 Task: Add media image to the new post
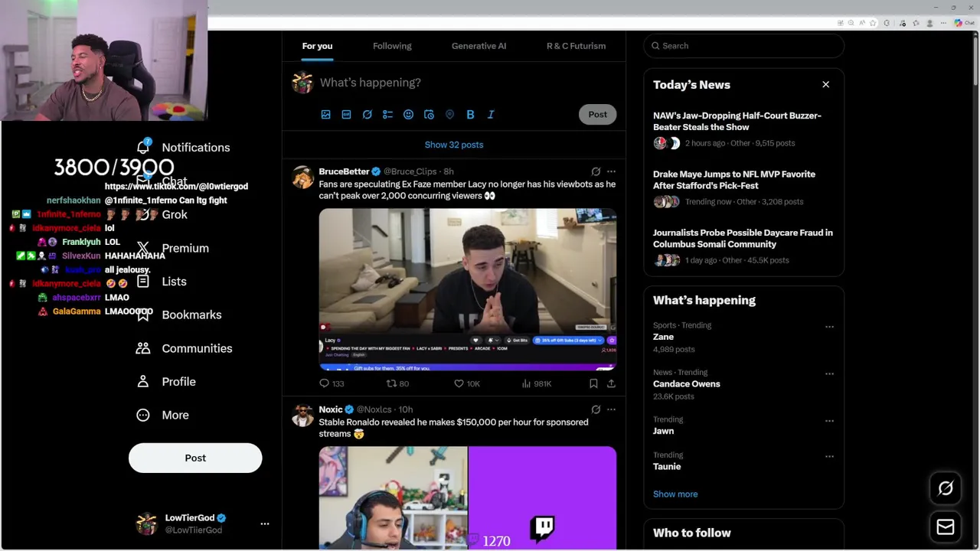click(325, 115)
